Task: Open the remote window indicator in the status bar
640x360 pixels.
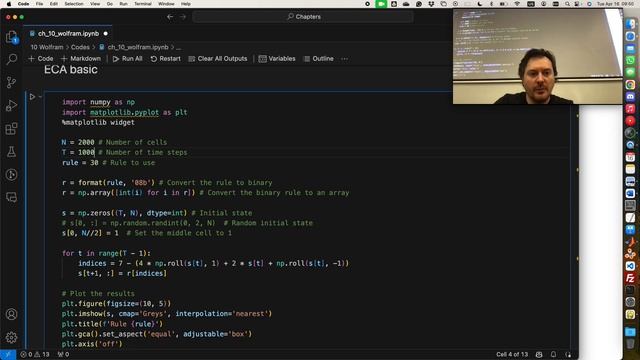Action: [8, 354]
